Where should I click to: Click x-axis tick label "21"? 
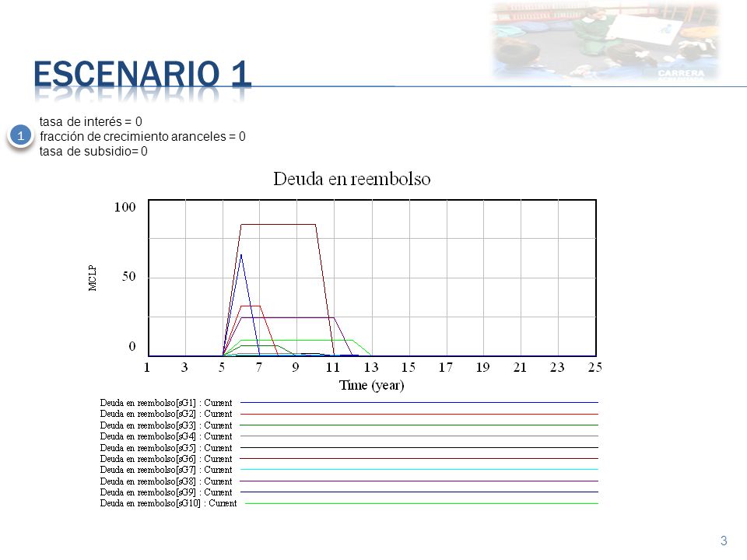520,367
